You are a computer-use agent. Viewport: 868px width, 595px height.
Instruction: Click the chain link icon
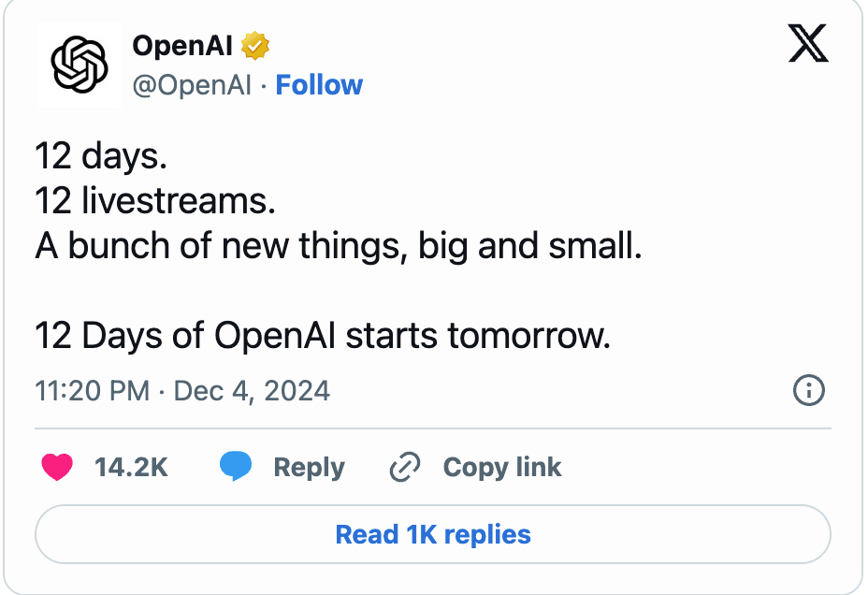405,467
